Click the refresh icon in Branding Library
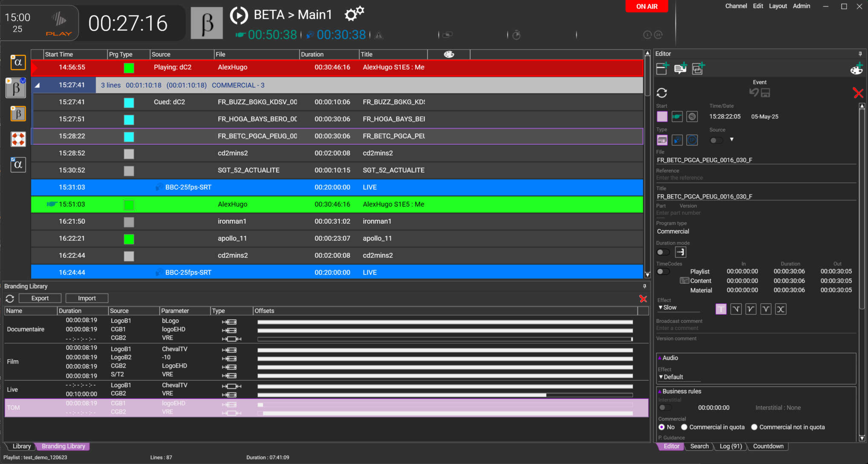 pyautogui.click(x=10, y=299)
